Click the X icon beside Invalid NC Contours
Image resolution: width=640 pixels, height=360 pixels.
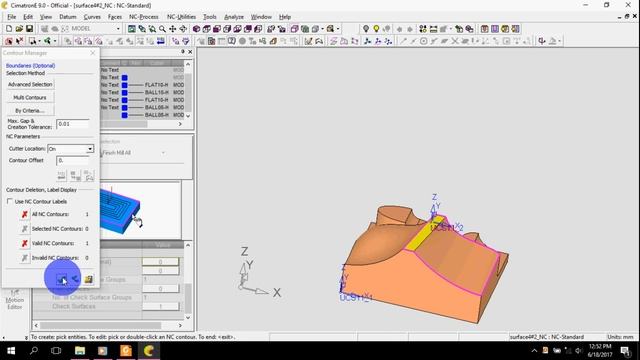[x=24, y=258]
